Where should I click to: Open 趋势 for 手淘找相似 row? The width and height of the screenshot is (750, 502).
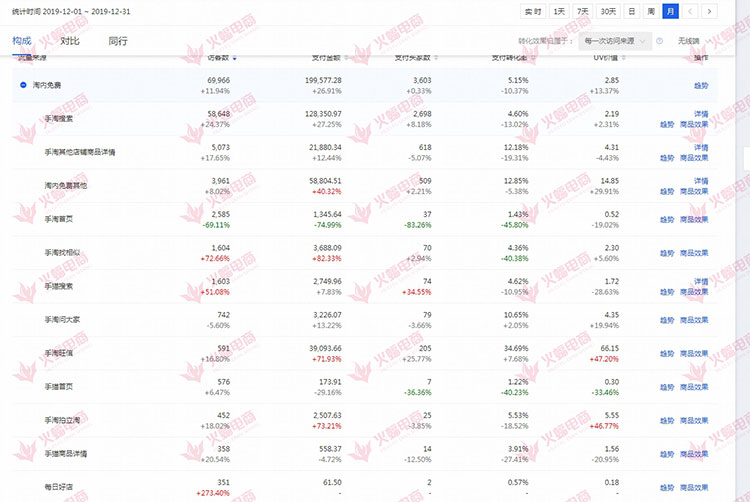(x=667, y=253)
